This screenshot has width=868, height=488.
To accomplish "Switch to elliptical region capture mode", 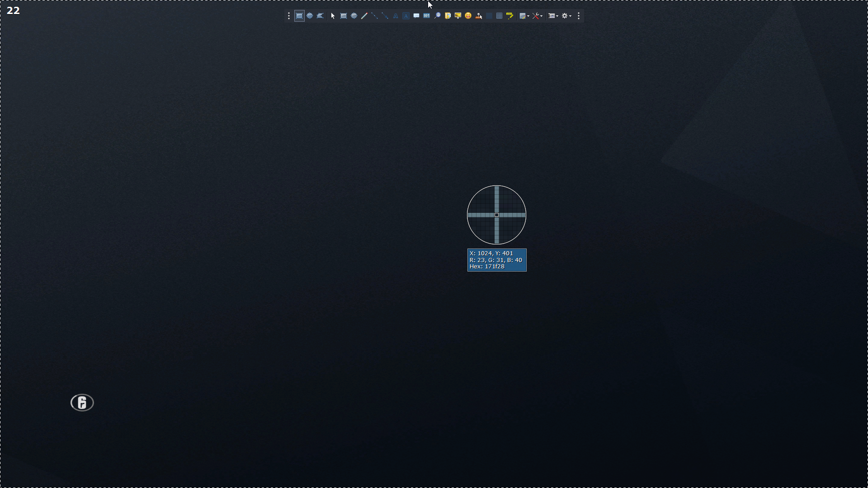I will (310, 16).
